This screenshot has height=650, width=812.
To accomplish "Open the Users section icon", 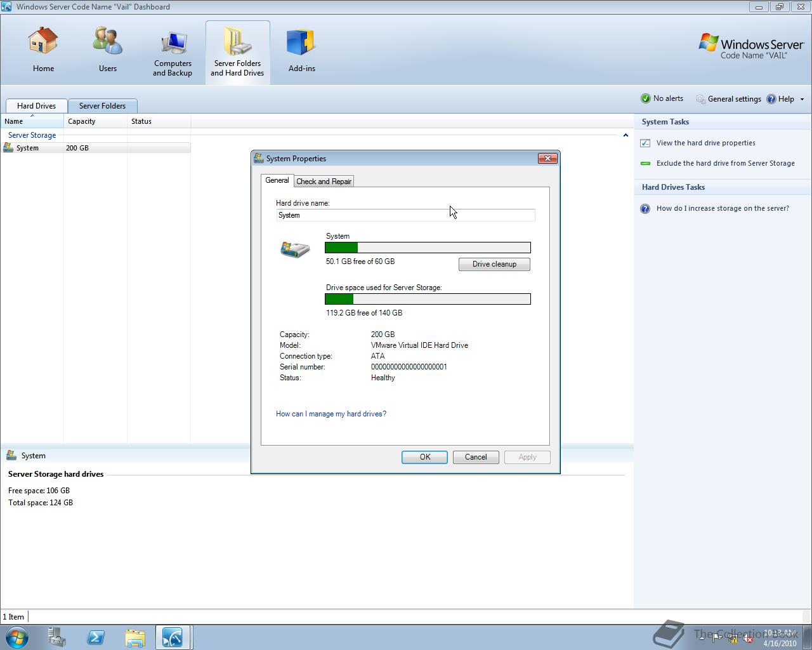I will coord(107,41).
